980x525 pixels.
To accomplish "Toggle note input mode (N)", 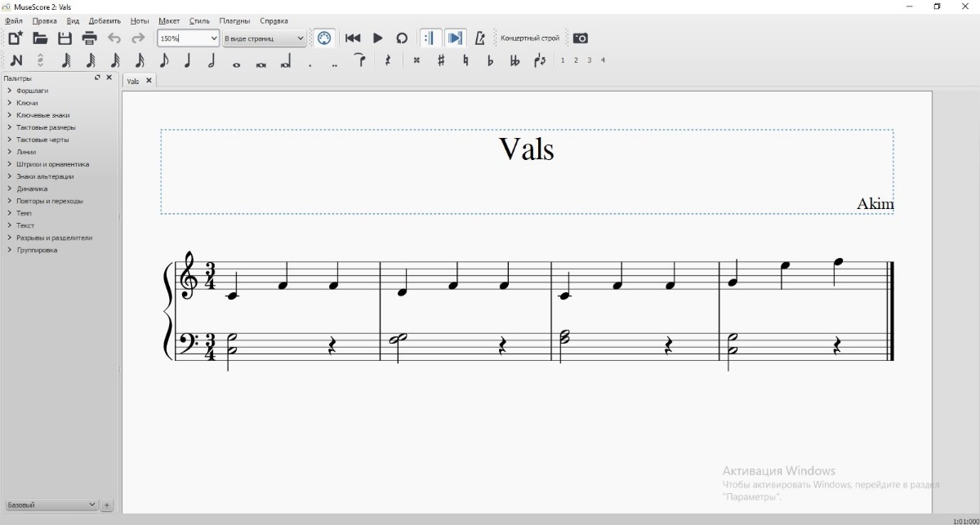I will [16, 60].
